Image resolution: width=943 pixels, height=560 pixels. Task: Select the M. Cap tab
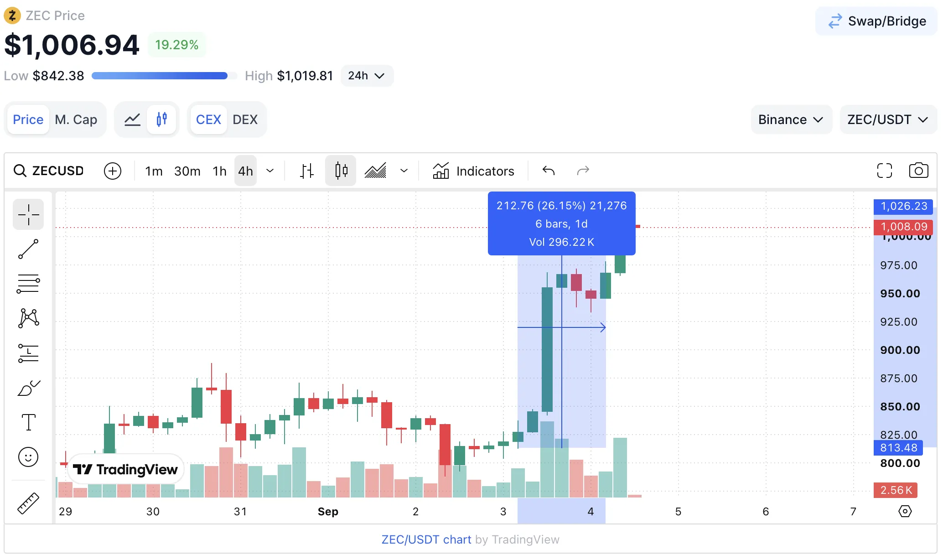pyautogui.click(x=76, y=119)
